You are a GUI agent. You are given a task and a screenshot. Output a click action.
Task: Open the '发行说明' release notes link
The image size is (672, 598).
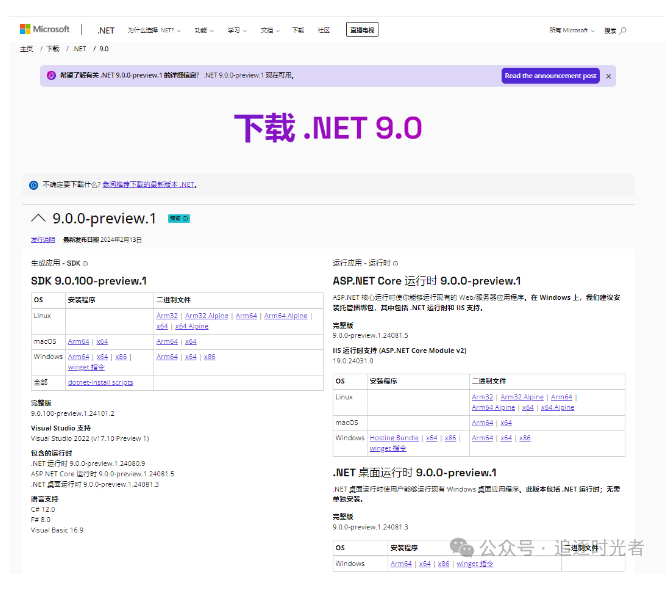tap(43, 240)
